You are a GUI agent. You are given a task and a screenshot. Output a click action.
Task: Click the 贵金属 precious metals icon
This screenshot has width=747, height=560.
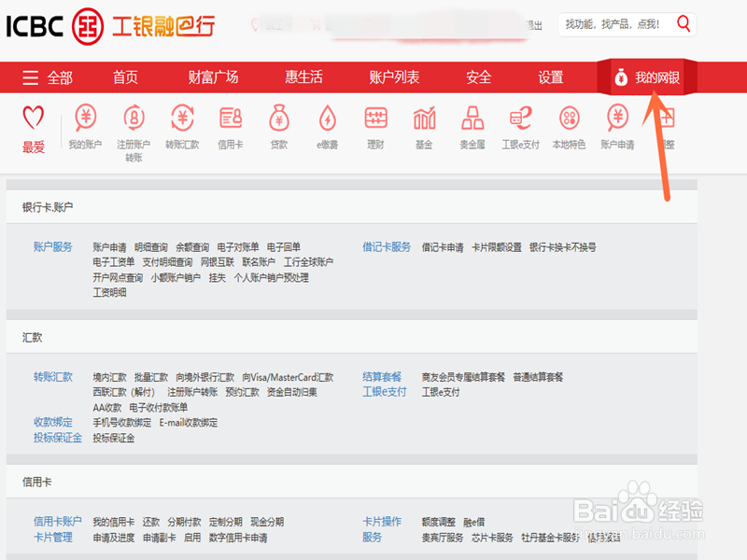472,119
